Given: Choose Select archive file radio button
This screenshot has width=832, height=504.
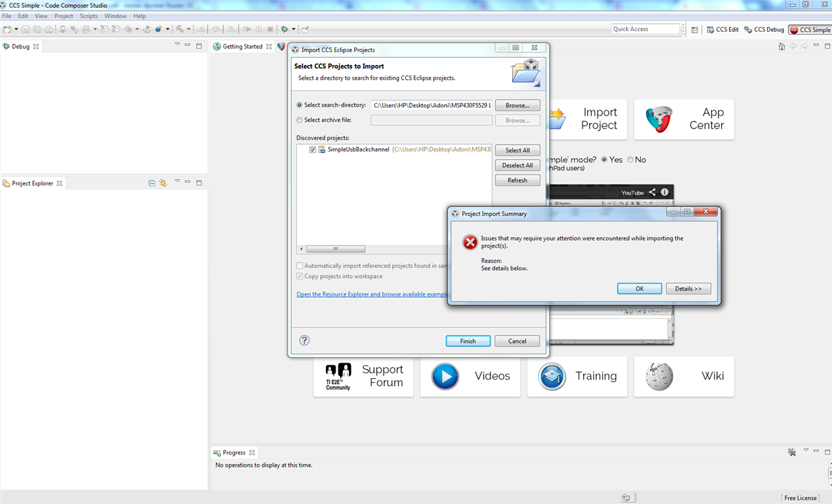Looking at the screenshot, I should [300, 120].
